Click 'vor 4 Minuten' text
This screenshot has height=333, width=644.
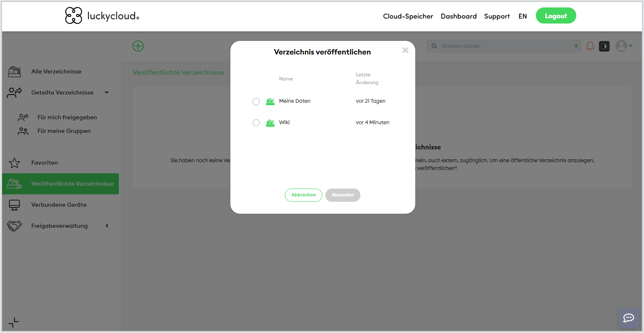[x=373, y=123]
